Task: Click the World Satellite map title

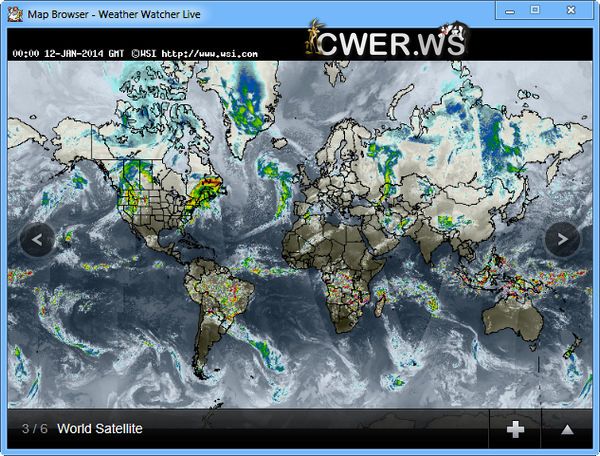Action: 100,429
